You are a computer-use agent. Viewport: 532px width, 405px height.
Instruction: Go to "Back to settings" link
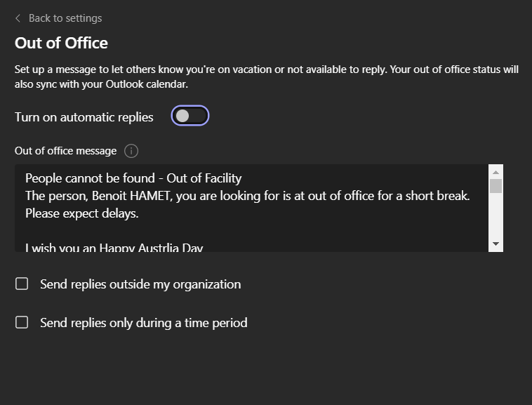point(65,18)
